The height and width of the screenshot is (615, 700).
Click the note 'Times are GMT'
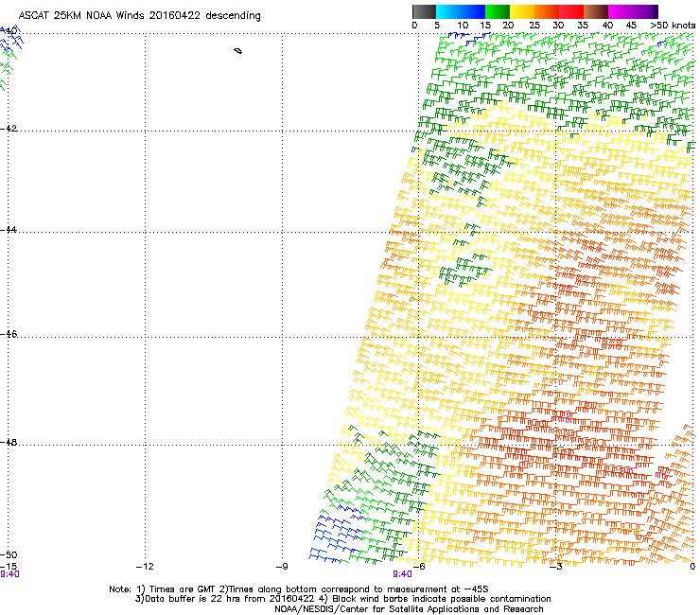(182, 589)
